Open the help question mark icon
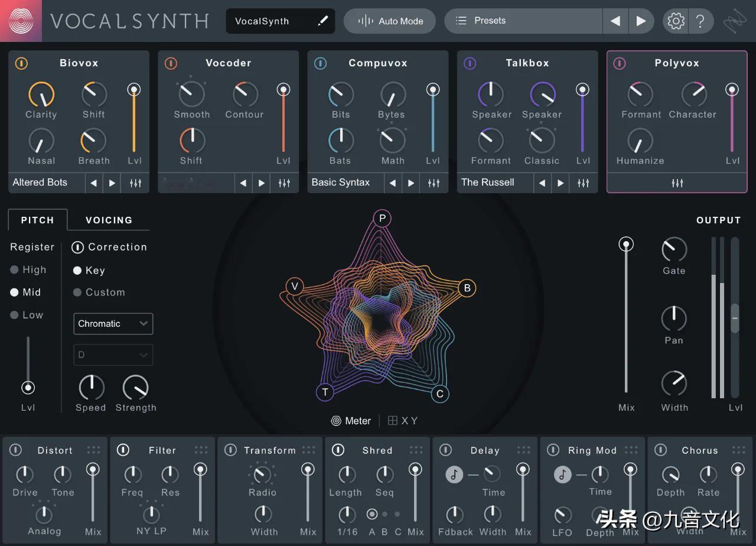The width and height of the screenshot is (756, 546). [700, 21]
